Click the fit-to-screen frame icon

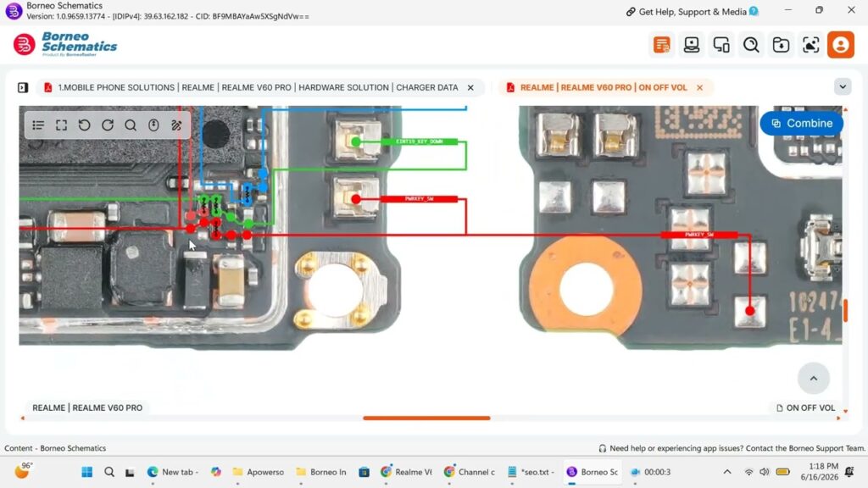(61, 125)
